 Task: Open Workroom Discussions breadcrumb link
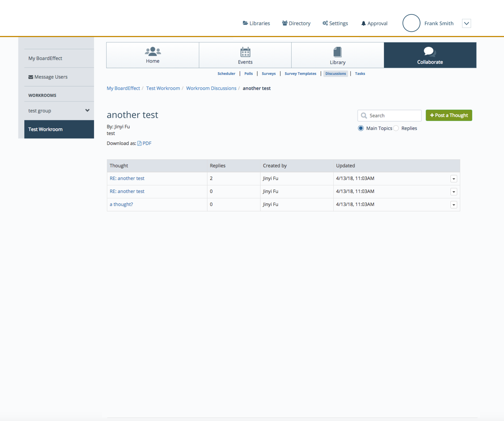211,88
